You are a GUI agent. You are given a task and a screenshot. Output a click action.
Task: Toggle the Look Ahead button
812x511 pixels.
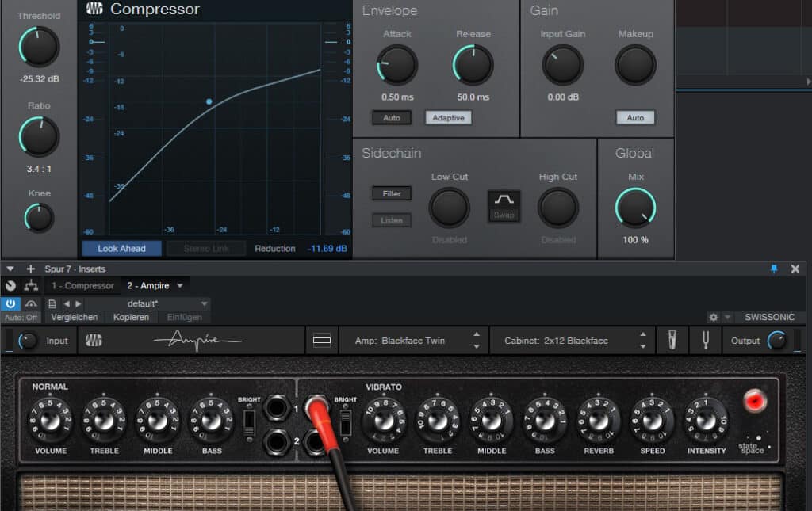click(121, 248)
